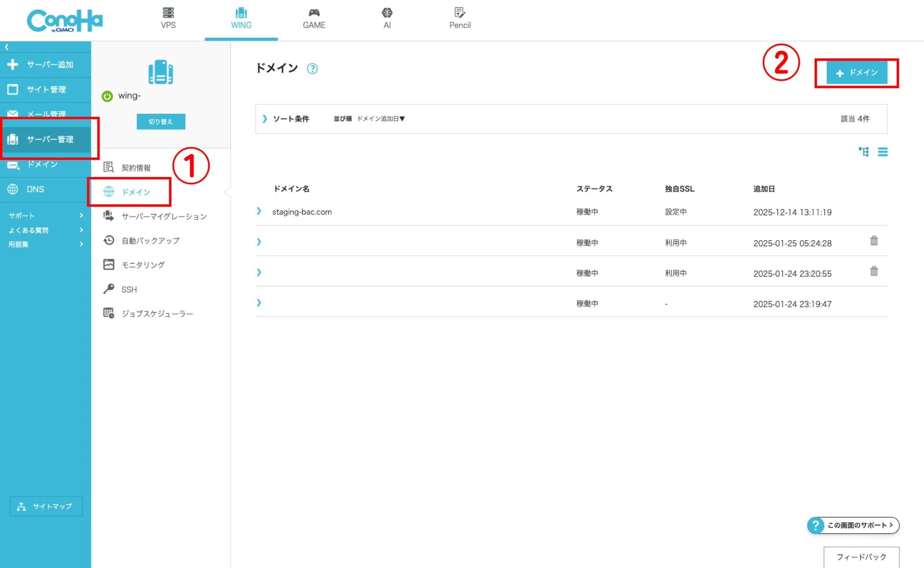Image resolution: width=924 pixels, height=568 pixels.
Task: Switch to tree view icon above the domain list
Action: pos(864,152)
